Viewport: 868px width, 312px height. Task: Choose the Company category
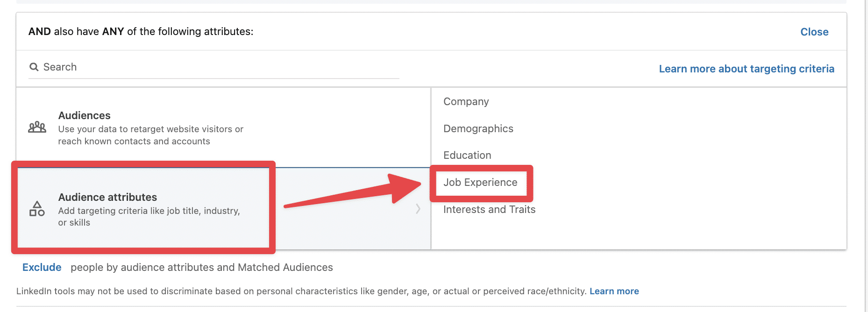(x=466, y=102)
